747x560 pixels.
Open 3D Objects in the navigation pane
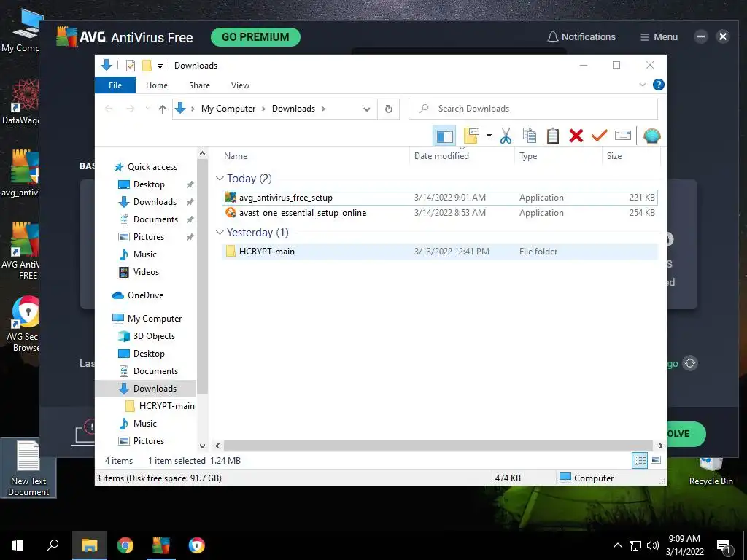(x=154, y=336)
